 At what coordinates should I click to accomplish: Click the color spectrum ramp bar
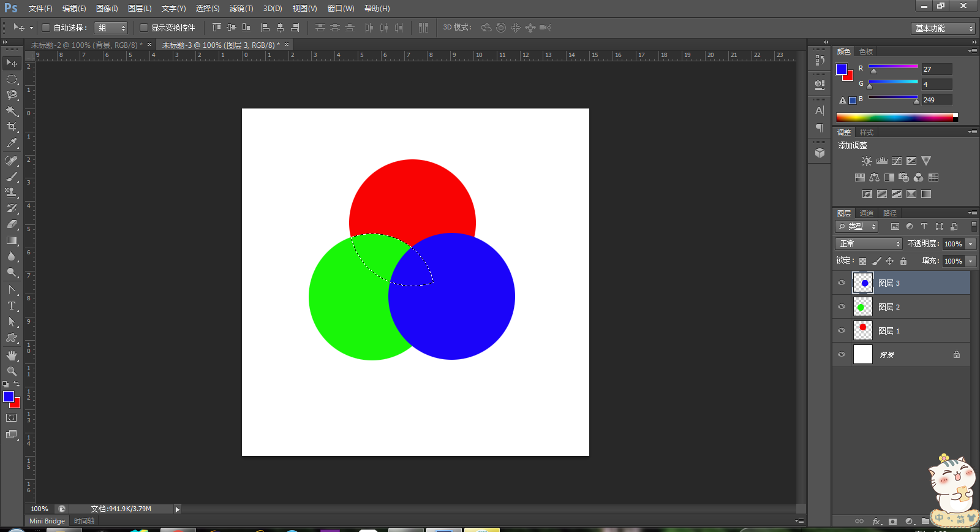click(895, 118)
